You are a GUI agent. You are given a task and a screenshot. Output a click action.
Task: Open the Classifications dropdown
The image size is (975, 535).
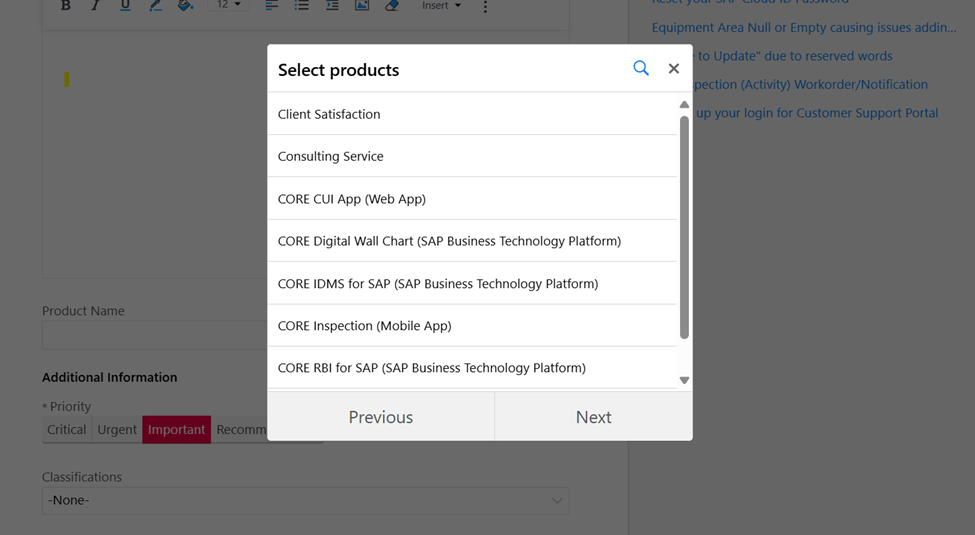(x=305, y=500)
